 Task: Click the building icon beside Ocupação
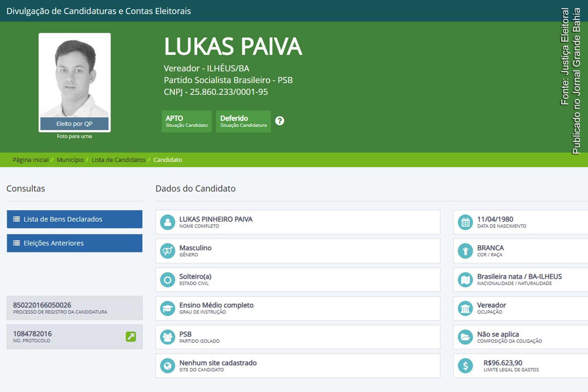click(x=465, y=308)
